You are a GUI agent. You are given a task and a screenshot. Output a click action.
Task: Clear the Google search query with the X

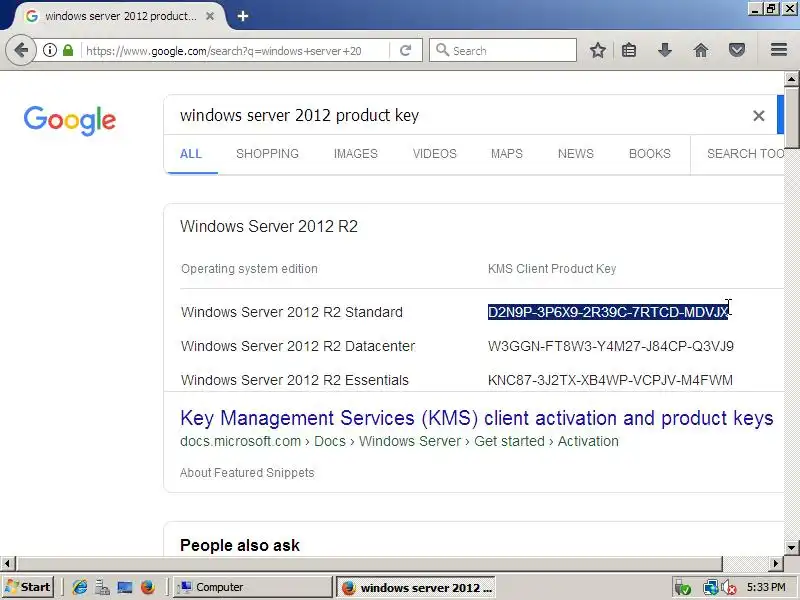click(x=759, y=116)
